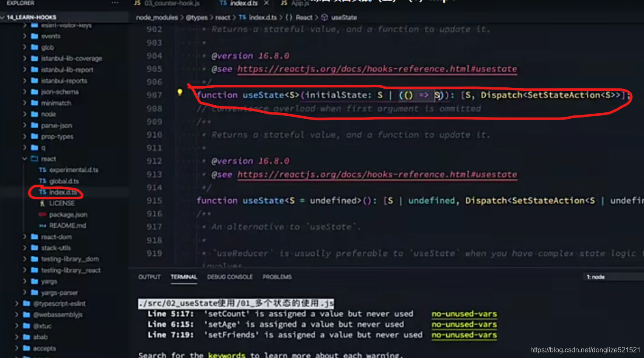Select the node_modules breadcrumb segment
The width and height of the screenshot is (644, 358).
tap(157, 17)
